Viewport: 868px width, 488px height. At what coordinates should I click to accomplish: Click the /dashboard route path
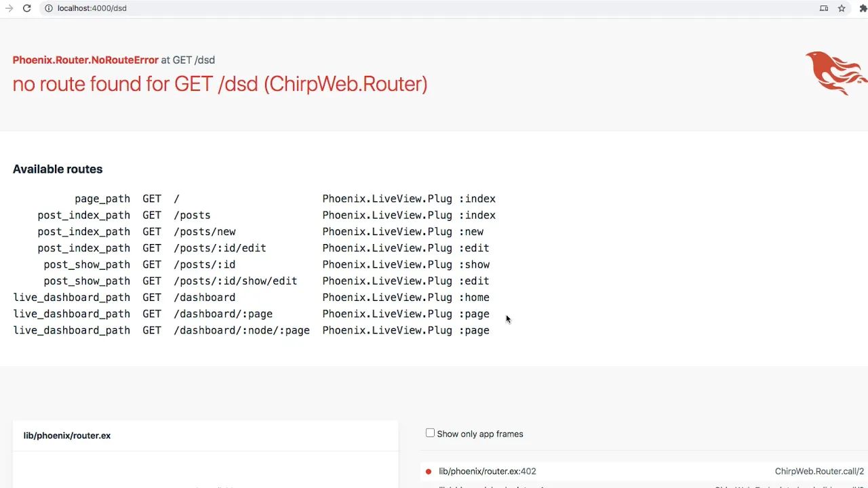pyautogui.click(x=205, y=298)
